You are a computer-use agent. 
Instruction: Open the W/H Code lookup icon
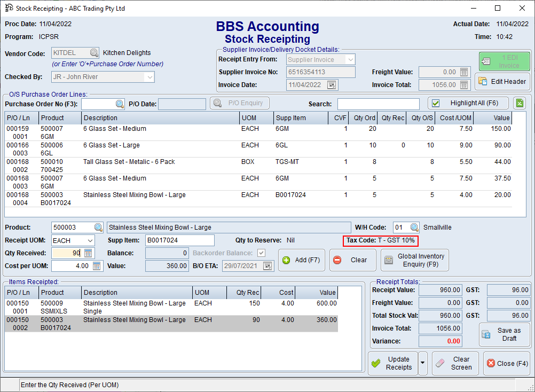point(414,228)
